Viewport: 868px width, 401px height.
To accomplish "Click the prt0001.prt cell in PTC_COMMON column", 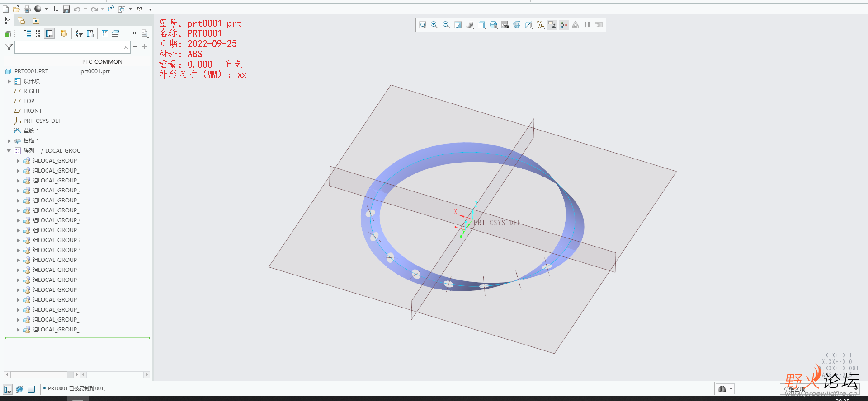I will pyautogui.click(x=95, y=71).
